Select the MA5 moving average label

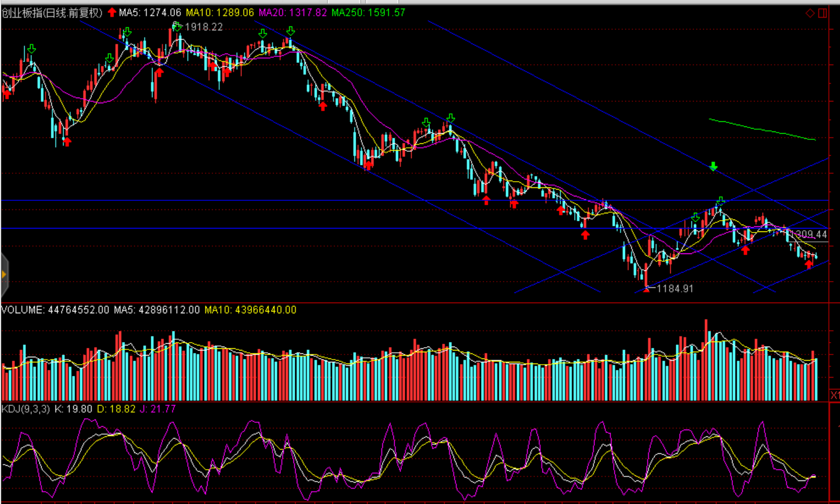(150, 12)
